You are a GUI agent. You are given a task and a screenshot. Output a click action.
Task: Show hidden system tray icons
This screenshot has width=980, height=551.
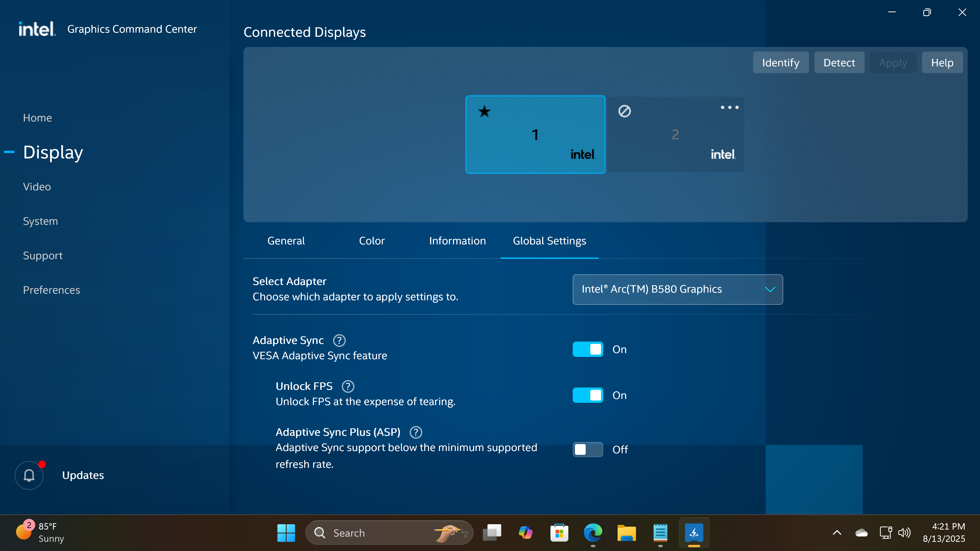(837, 533)
